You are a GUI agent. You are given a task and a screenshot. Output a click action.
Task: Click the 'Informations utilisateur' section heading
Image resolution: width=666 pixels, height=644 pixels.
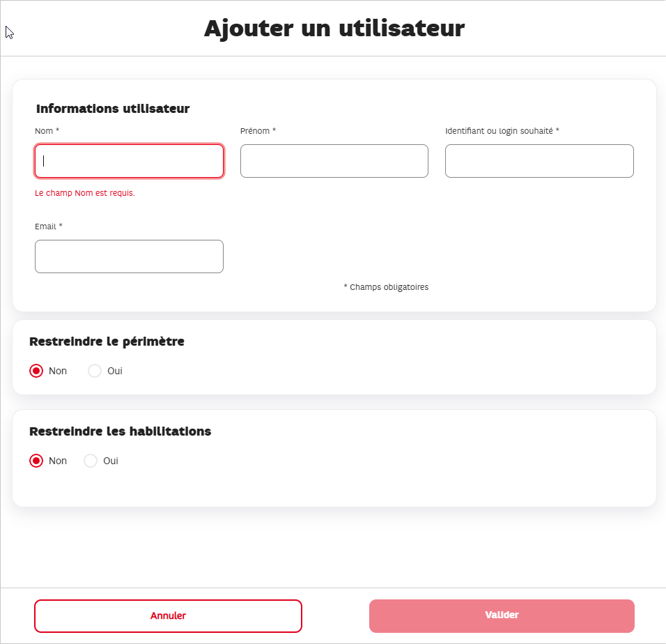[x=113, y=109]
